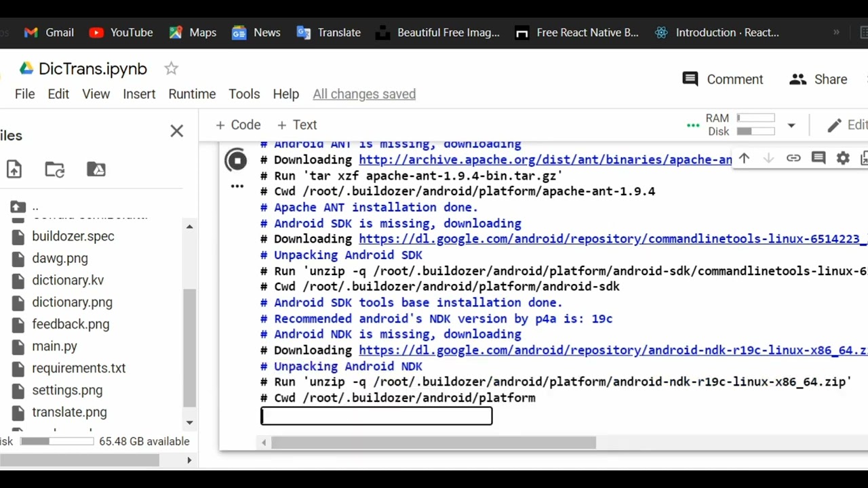Image resolution: width=868 pixels, height=488 pixels.
Task: Select requirements.txt file
Action: tap(79, 368)
